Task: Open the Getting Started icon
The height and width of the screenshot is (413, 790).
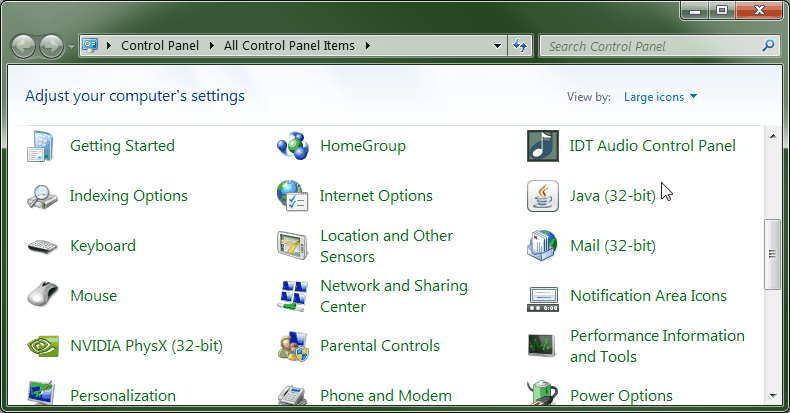Action: [40, 146]
